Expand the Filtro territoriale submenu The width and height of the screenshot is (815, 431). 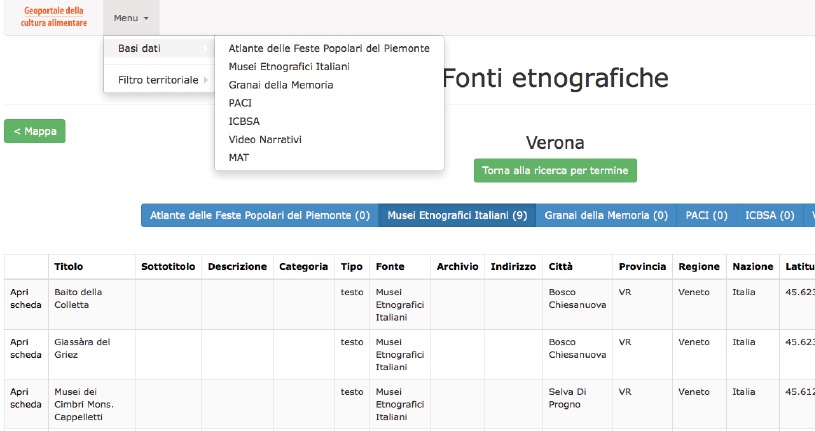(x=158, y=80)
